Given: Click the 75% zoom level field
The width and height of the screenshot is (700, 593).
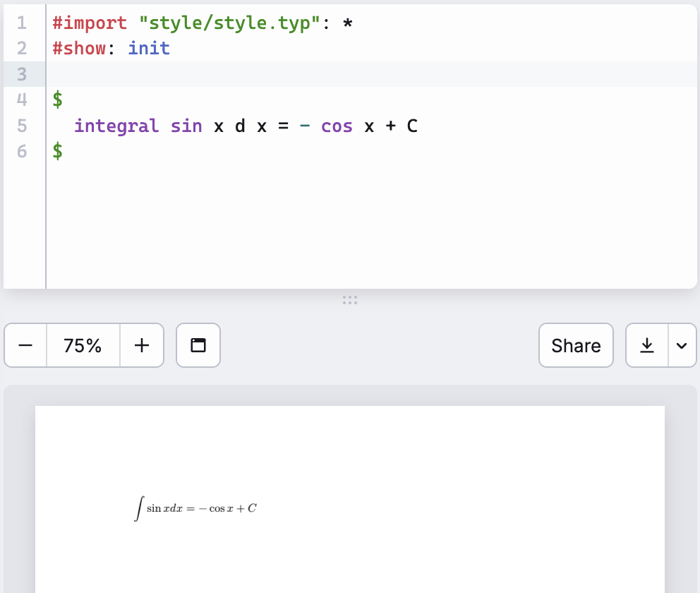Looking at the screenshot, I should coord(83,345).
